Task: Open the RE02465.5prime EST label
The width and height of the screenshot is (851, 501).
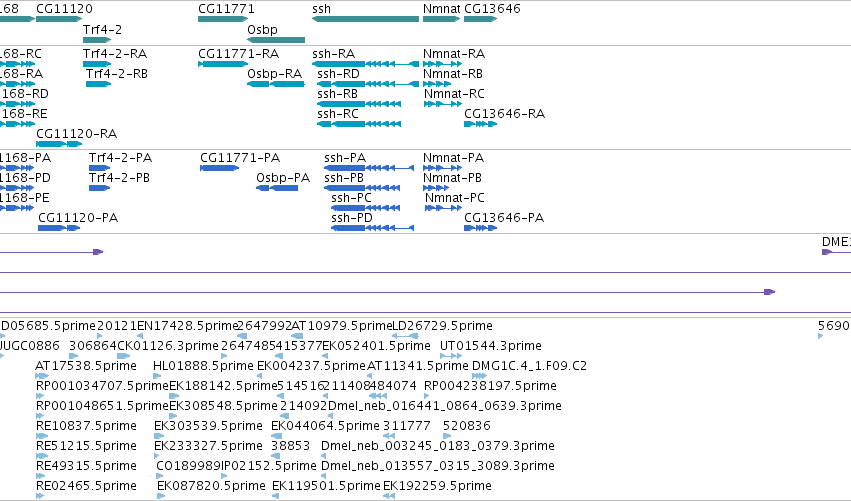Action: click(86, 486)
